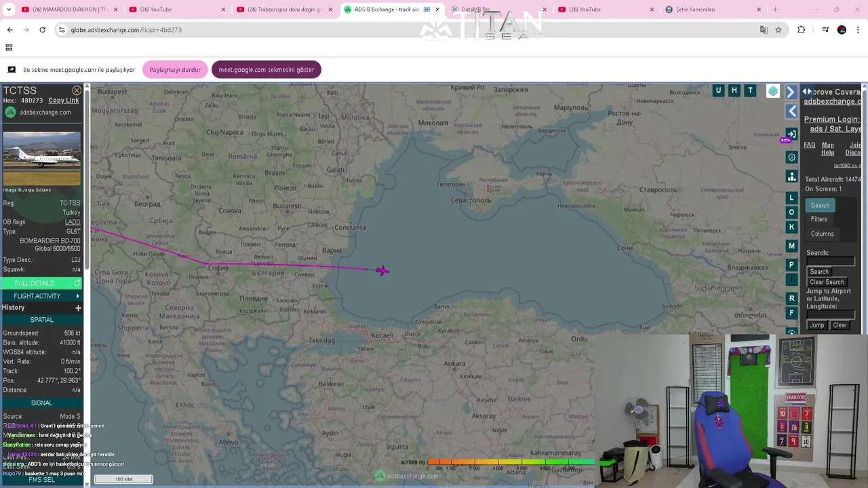Click Copy Link for hex 4BD273
This screenshot has width=868, height=488.
[63, 100]
